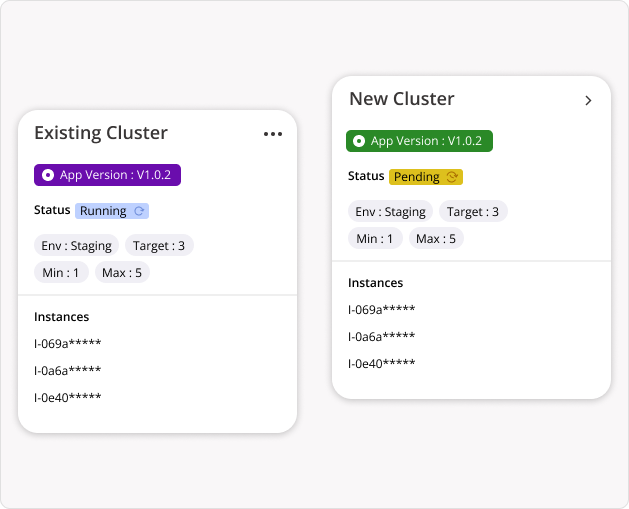Click Max : 5 chip in Existing Cluster
Viewport: 629px width, 509px height.
click(x=122, y=273)
